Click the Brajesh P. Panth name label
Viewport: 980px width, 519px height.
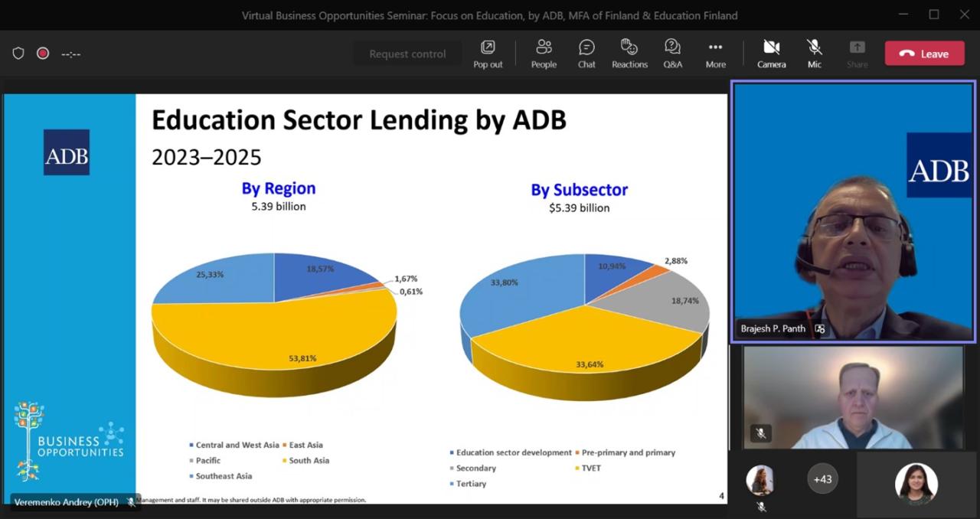(x=773, y=328)
